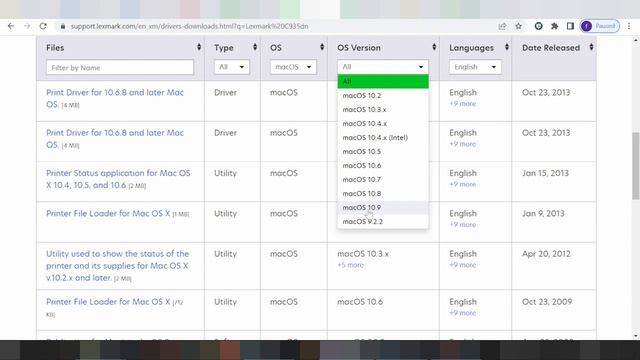Click the share page icon in address bar

502,26
